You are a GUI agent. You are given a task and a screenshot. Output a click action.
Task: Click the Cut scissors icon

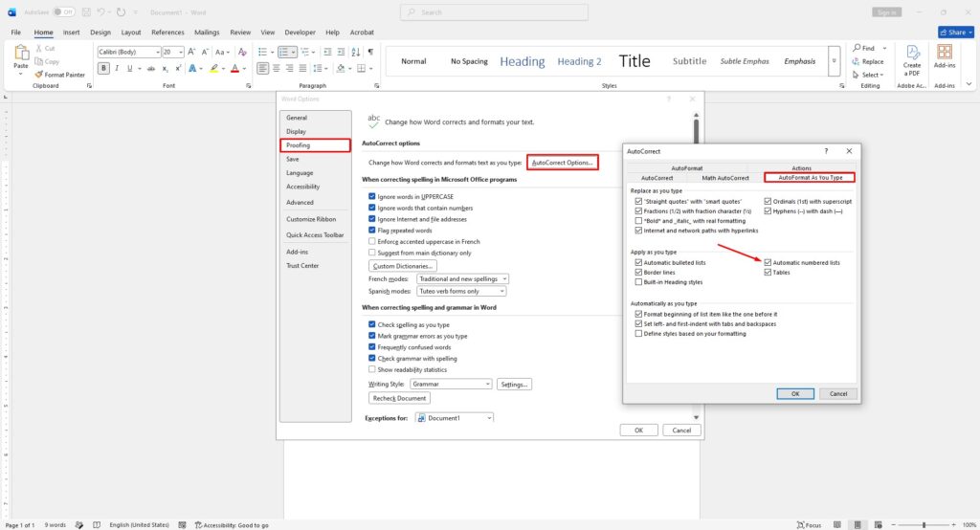pos(38,48)
